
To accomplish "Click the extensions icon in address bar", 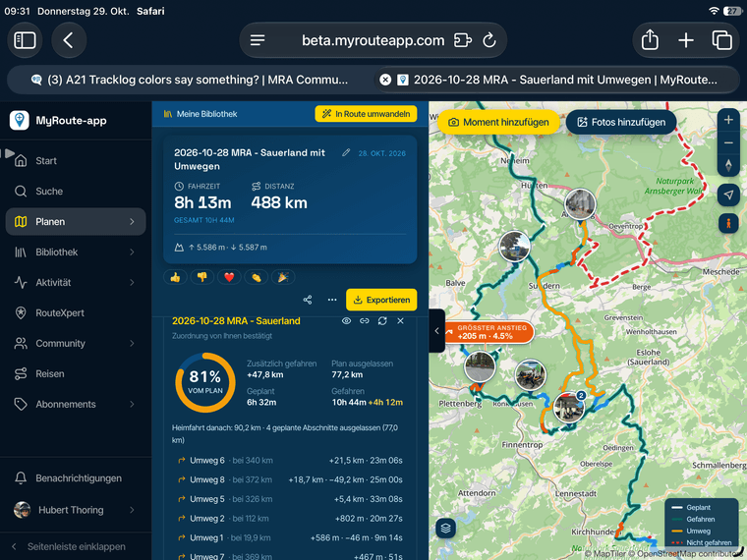I will (x=463, y=40).
